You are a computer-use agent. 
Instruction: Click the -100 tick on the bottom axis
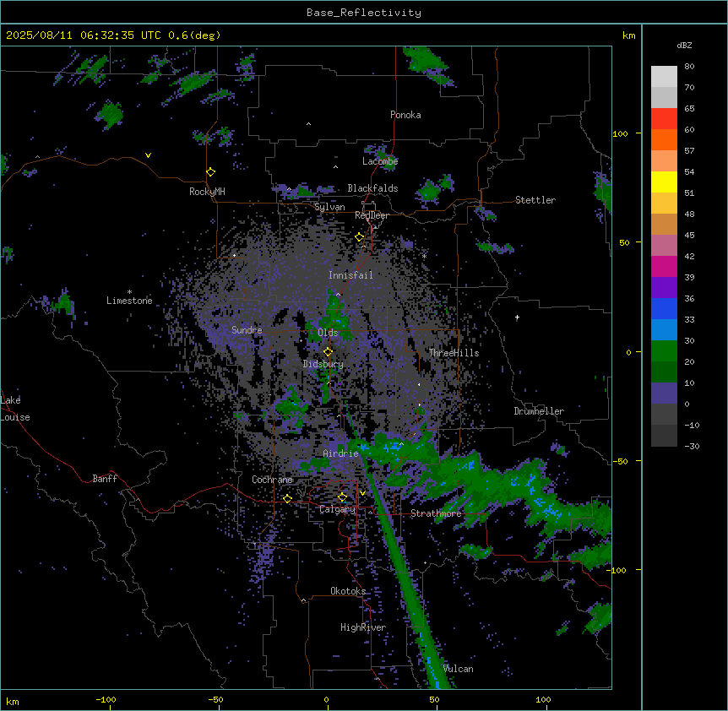[x=106, y=699]
